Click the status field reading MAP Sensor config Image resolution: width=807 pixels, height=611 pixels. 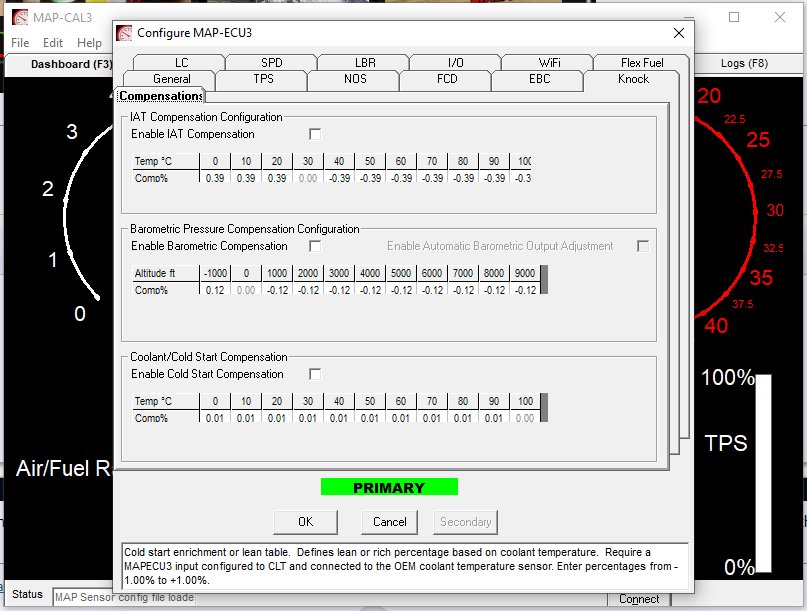pos(124,597)
